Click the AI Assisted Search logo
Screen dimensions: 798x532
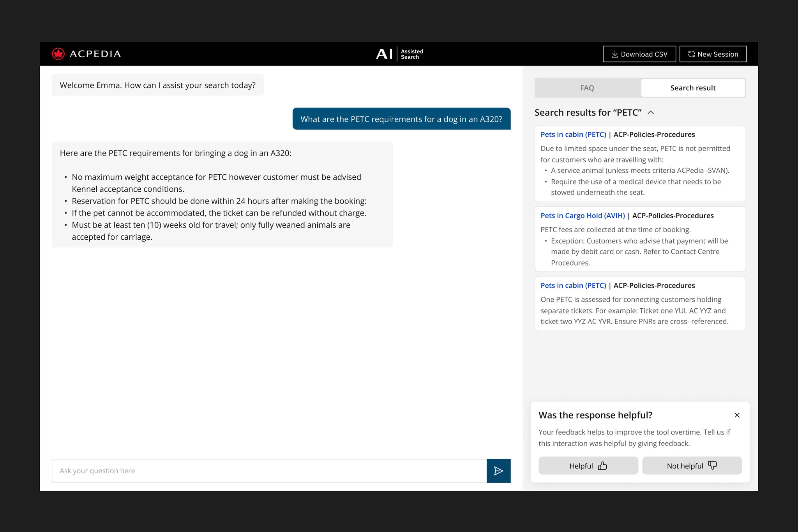tap(399, 54)
